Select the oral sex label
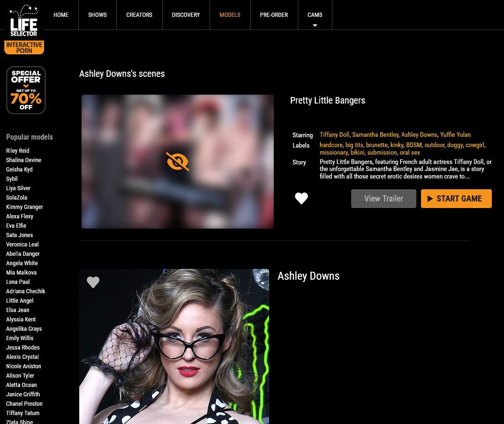504x424 pixels. click(x=410, y=153)
